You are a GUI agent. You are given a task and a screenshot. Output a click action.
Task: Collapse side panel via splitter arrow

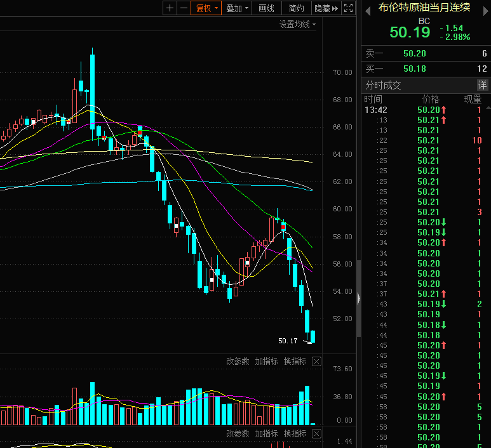click(x=359, y=298)
